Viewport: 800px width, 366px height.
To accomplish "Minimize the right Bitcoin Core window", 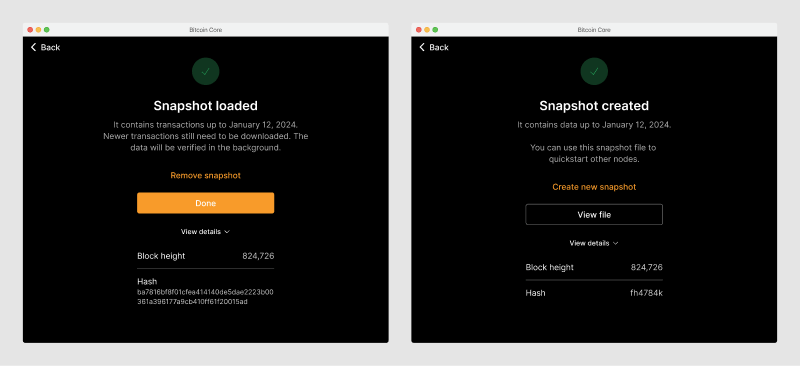I will (427, 30).
